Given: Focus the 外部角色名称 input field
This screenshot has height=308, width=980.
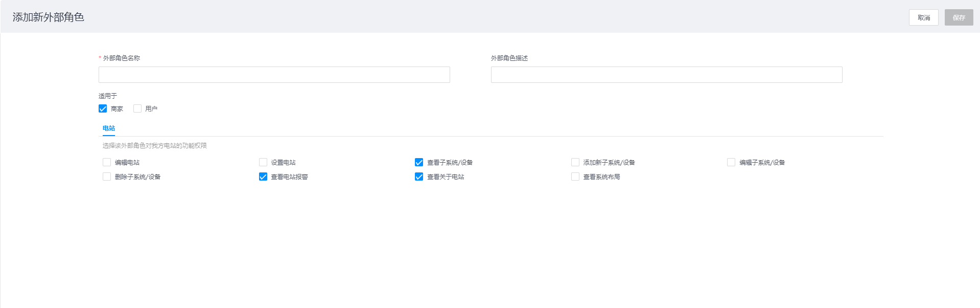Looking at the screenshot, I should point(274,75).
